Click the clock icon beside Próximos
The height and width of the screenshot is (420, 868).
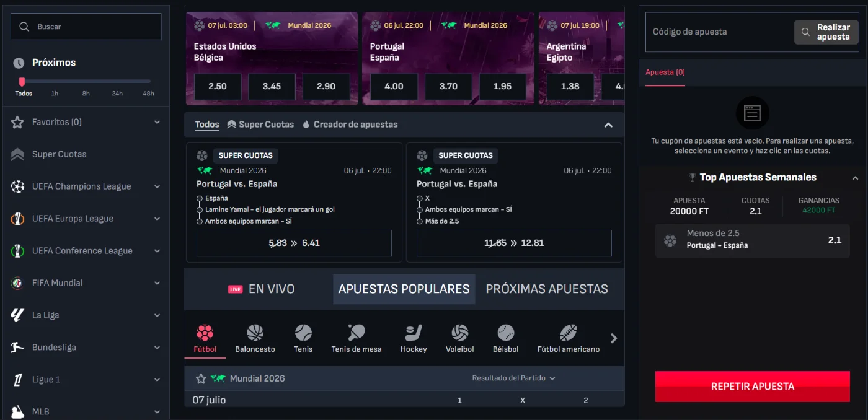(x=19, y=63)
